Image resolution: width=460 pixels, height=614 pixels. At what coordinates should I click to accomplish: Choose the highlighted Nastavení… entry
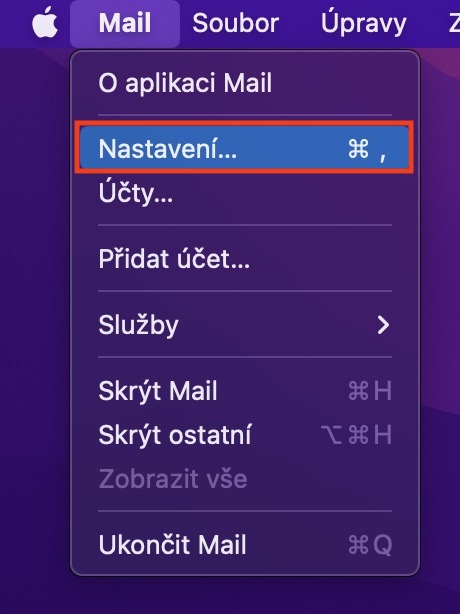coord(245,148)
